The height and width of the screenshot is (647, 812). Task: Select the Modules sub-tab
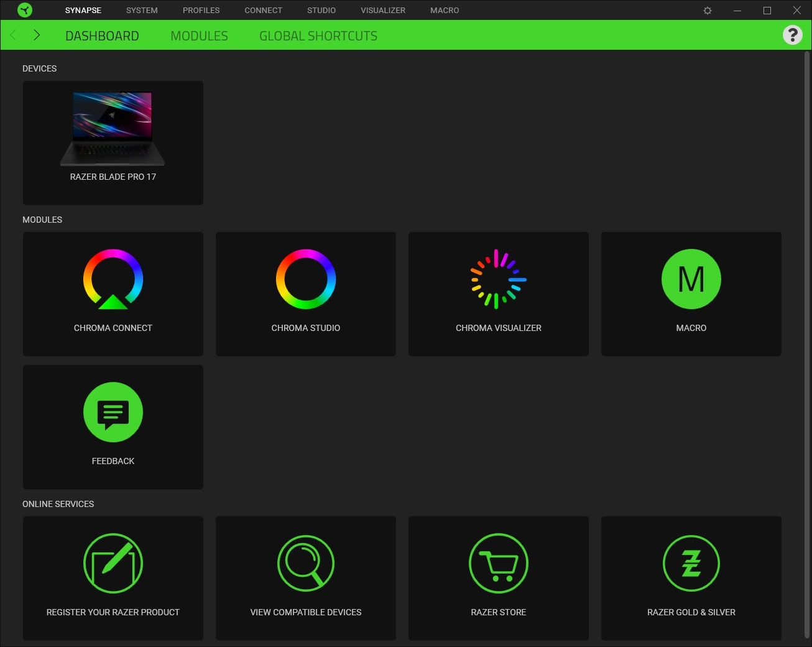(199, 36)
